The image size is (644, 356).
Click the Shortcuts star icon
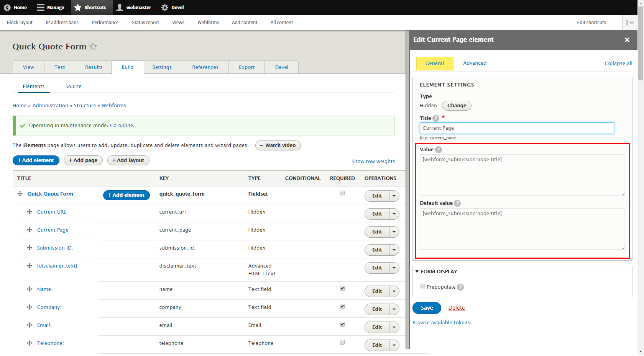78,7
